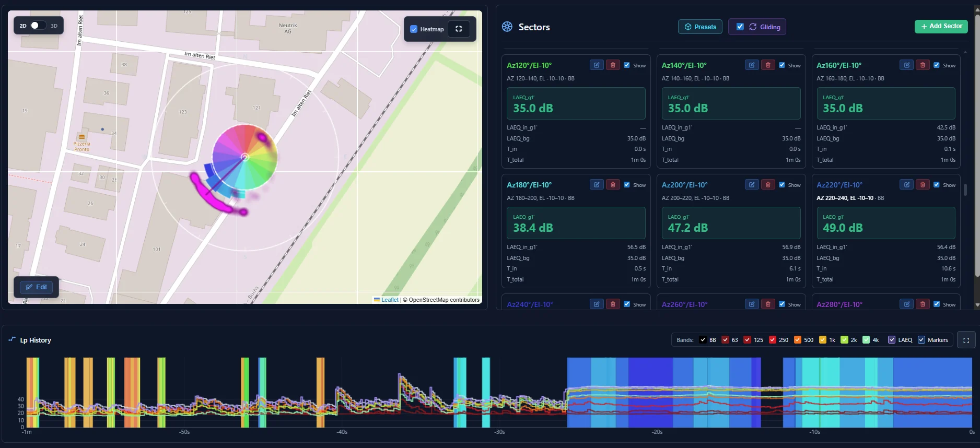This screenshot has width=980, height=448.
Task: Delete the Az180°/El-10° sector
Action: pos(613,185)
